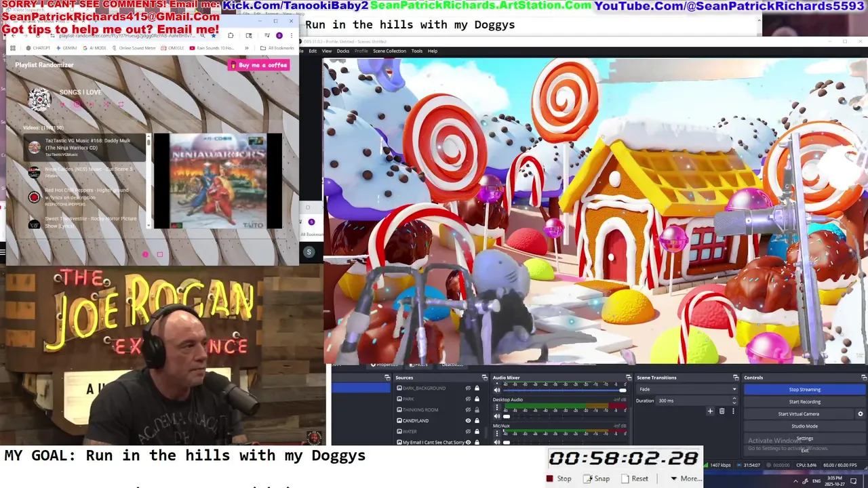This screenshot has height=488, width=868.
Task: Open the timer More... dropdown
Action: pos(685,479)
